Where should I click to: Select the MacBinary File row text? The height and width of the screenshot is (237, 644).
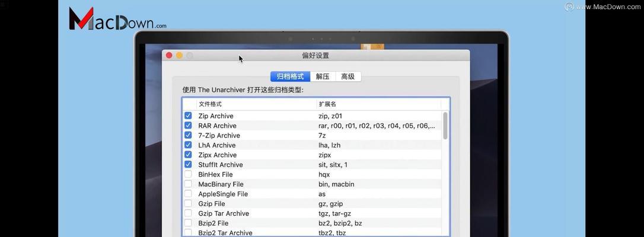point(221,184)
